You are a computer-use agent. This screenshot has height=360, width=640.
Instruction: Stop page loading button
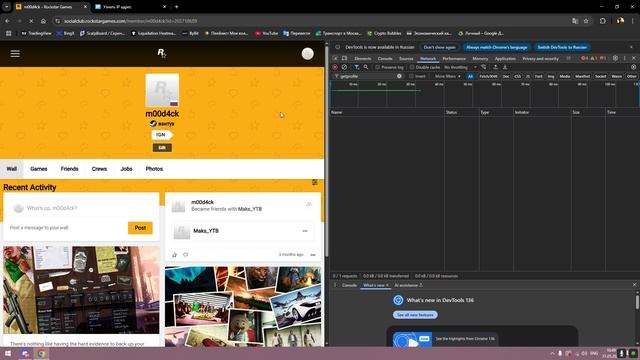[31, 21]
